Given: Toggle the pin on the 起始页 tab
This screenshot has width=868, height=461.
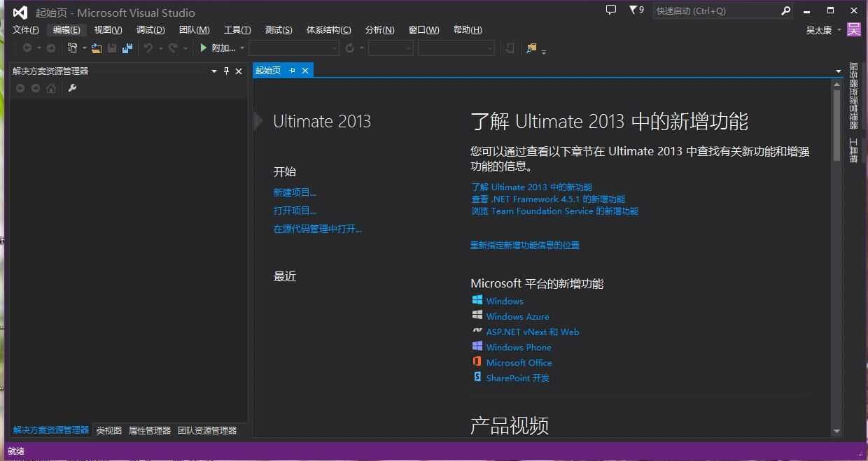Looking at the screenshot, I should coord(293,71).
